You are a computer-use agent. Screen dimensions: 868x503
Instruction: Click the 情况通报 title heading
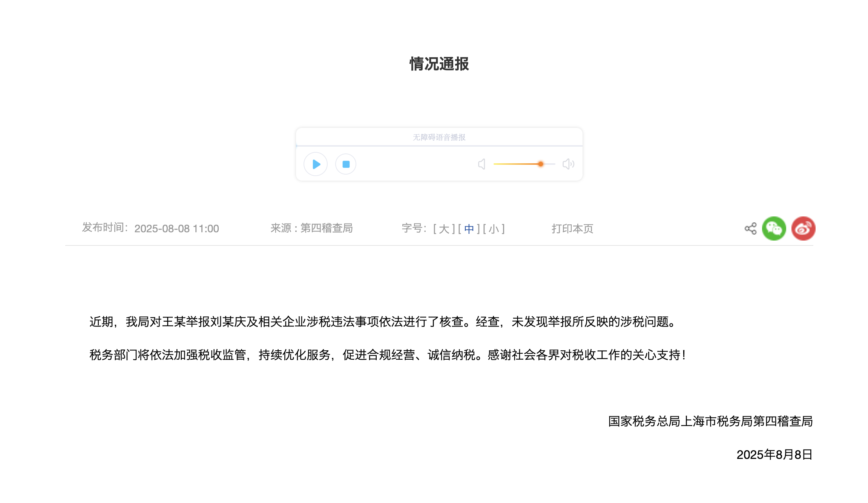[439, 64]
